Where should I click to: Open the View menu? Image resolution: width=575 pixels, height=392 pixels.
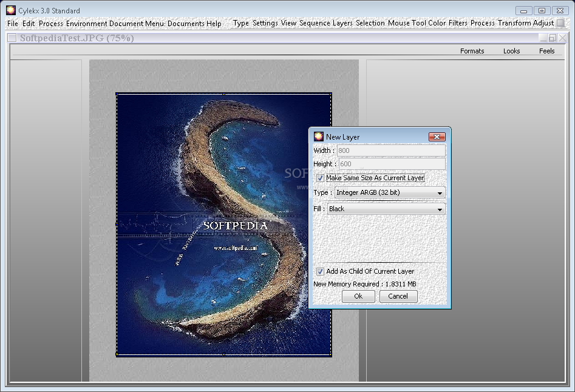288,23
